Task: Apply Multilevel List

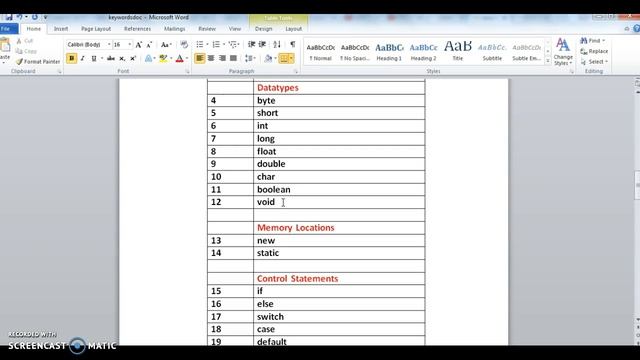Action: [x=233, y=44]
